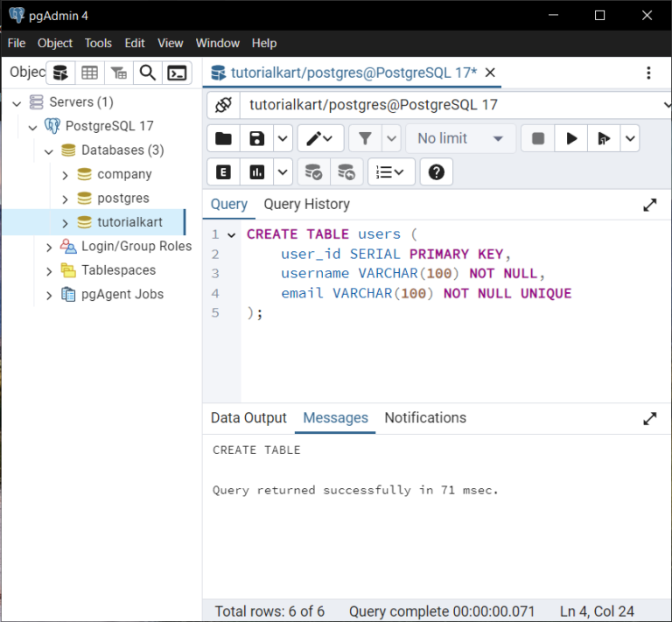The image size is (672, 622).
Task: Open the Tools menu
Action: coord(98,43)
